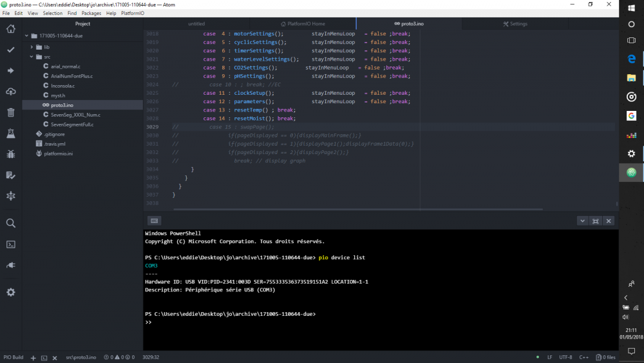Viewport: 644px width, 363px height.
Task: Click the PlatformIO Test flask icon
Action: coord(11,133)
